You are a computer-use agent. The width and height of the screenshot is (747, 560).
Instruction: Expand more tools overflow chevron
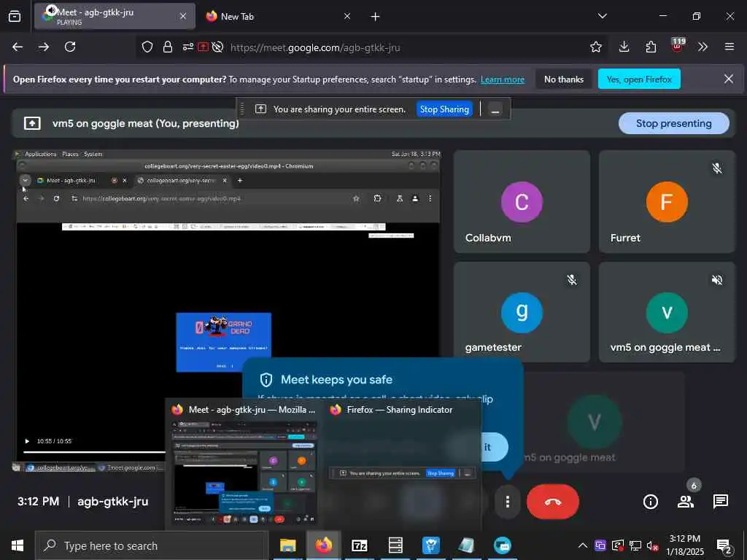[703, 47]
